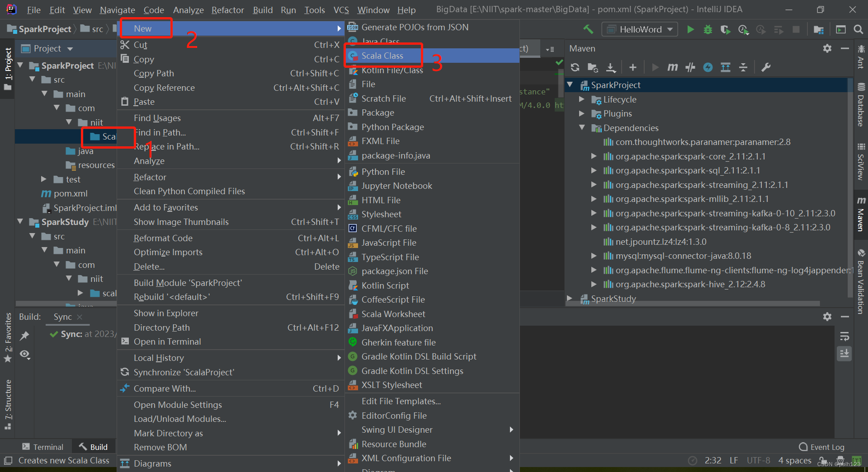Open HelloWord run configuration dropdown

(x=640, y=29)
